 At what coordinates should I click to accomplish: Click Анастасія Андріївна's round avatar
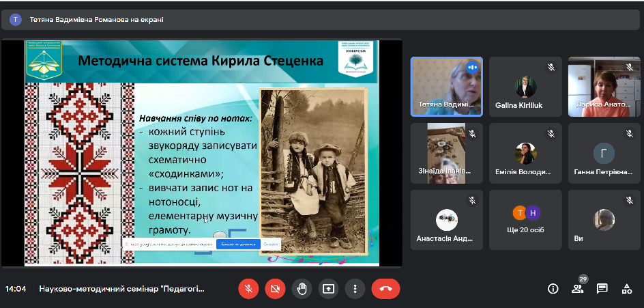click(446, 220)
